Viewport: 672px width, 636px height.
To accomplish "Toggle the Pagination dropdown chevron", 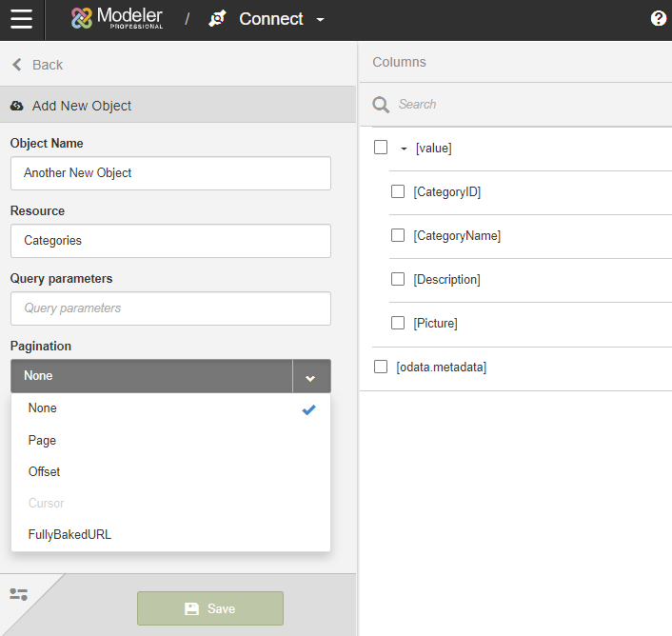I will 310,376.
